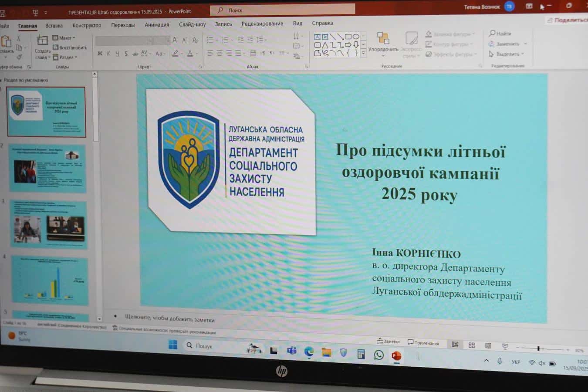Show hidden icons in system tray
This screenshot has width=588, height=392.
[x=487, y=361]
